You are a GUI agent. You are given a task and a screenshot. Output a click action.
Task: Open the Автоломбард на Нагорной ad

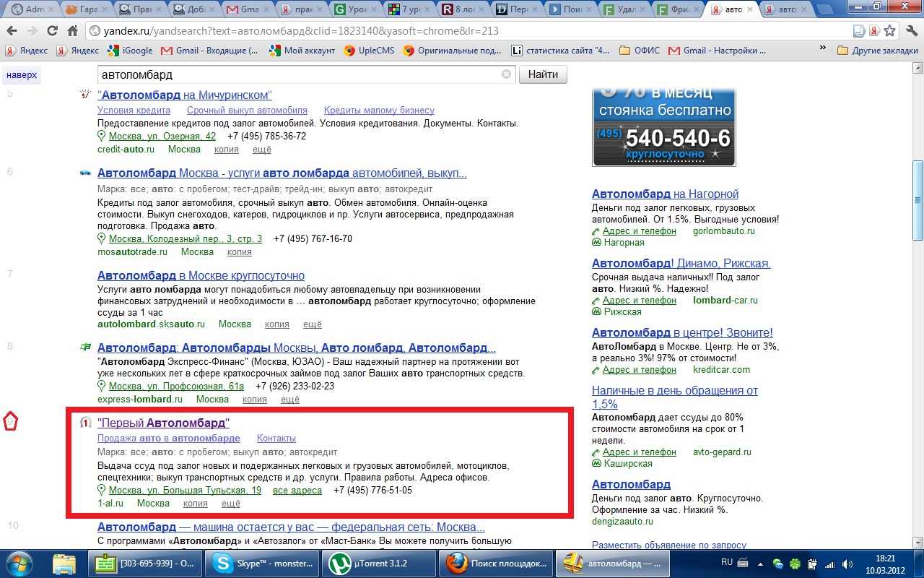coord(665,194)
